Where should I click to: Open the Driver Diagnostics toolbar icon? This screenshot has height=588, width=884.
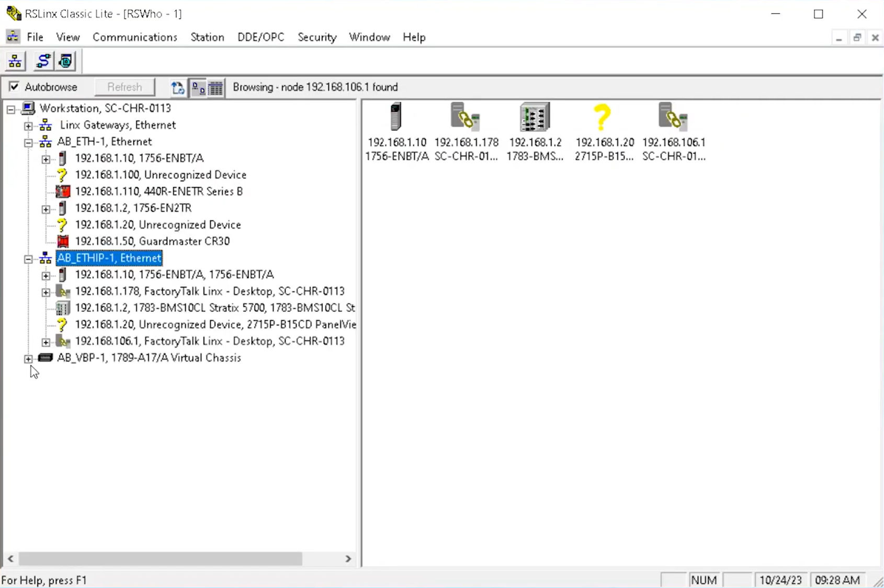point(66,61)
